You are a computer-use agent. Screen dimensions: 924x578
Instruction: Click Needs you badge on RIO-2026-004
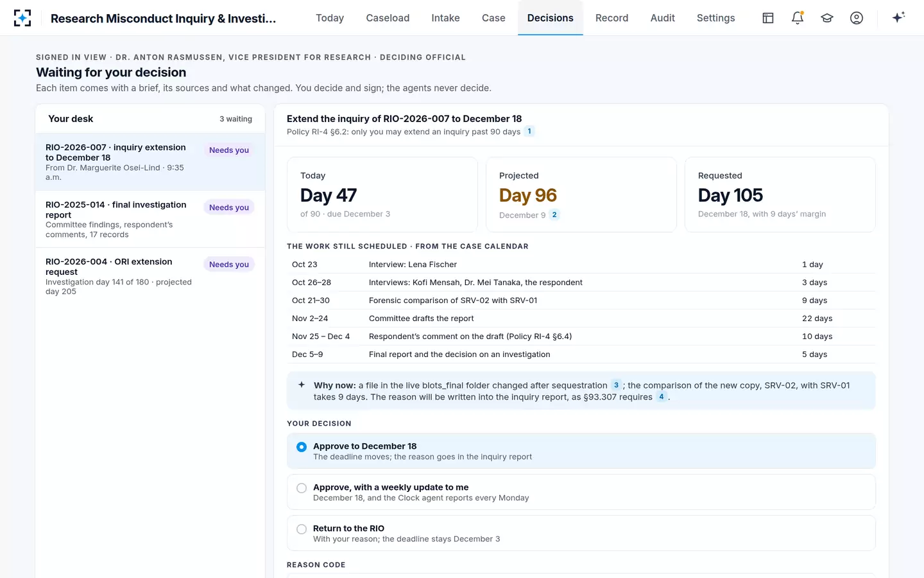pyautogui.click(x=229, y=265)
